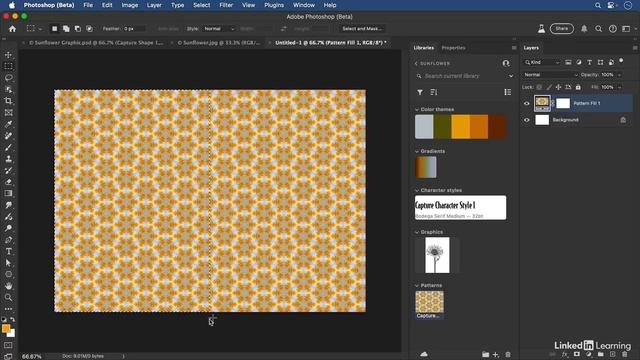Click the dark brown color theme swatch
Image resolution: width=640 pixels, height=360 pixels.
[x=497, y=127]
